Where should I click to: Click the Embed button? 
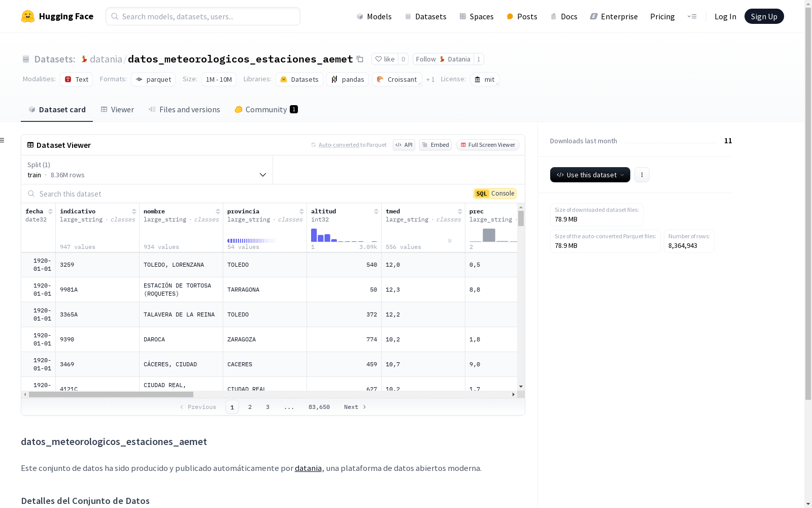[435, 145]
